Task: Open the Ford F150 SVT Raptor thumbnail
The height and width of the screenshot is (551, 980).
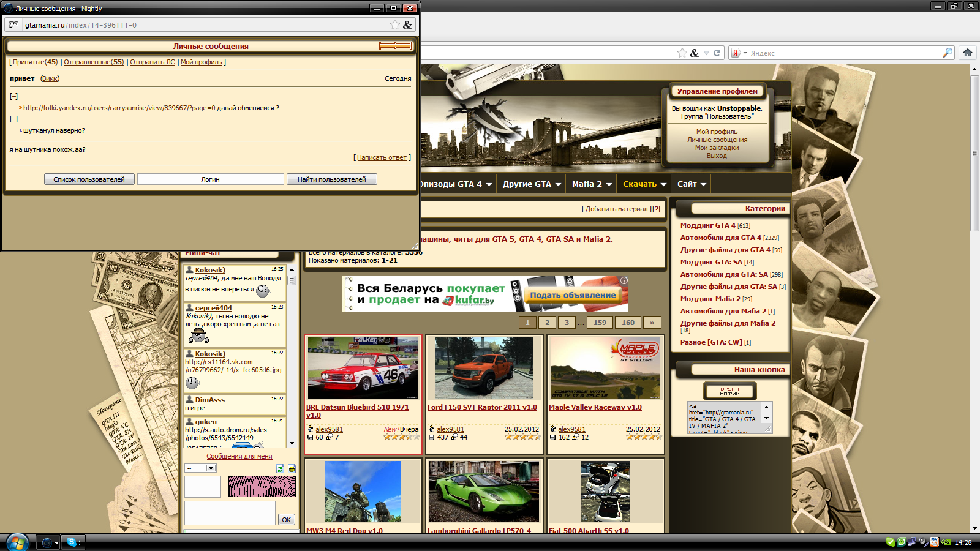Action: coord(484,367)
